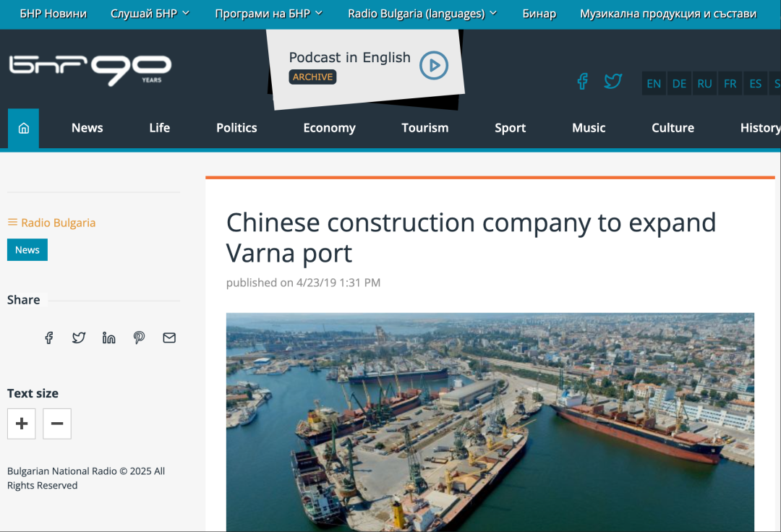Viewport: 781px width, 532px height.
Task: Expand the Слушай БНР dropdown
Action: [x=150, y=14]
